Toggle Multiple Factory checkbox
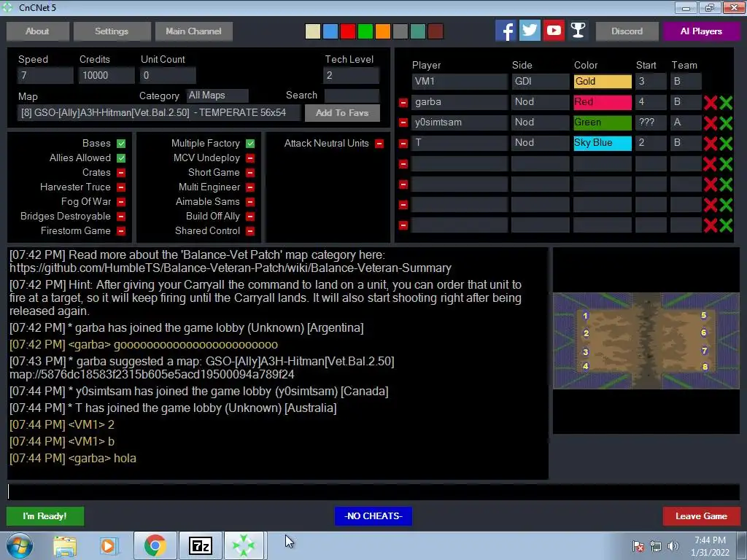 coord(250,144)
